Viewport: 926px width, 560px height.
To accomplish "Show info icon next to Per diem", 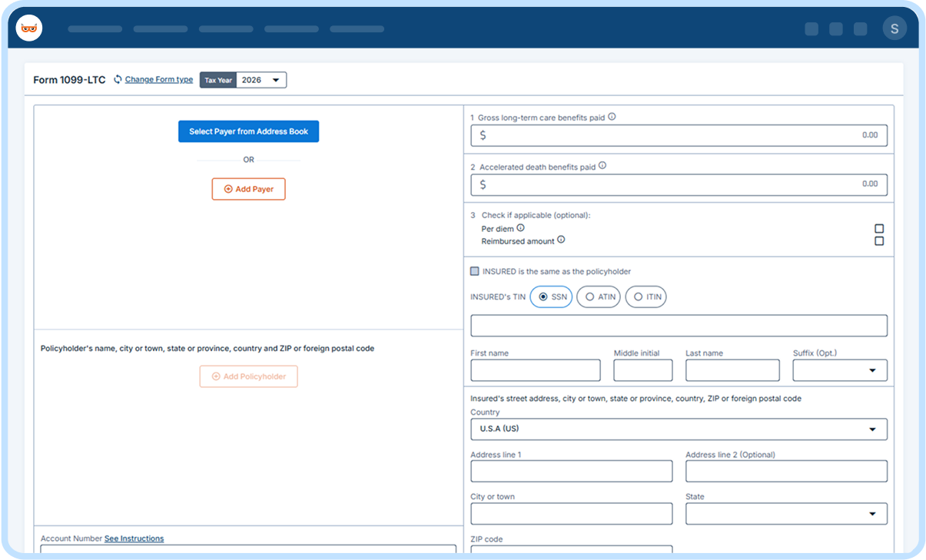I will point(520,228).
